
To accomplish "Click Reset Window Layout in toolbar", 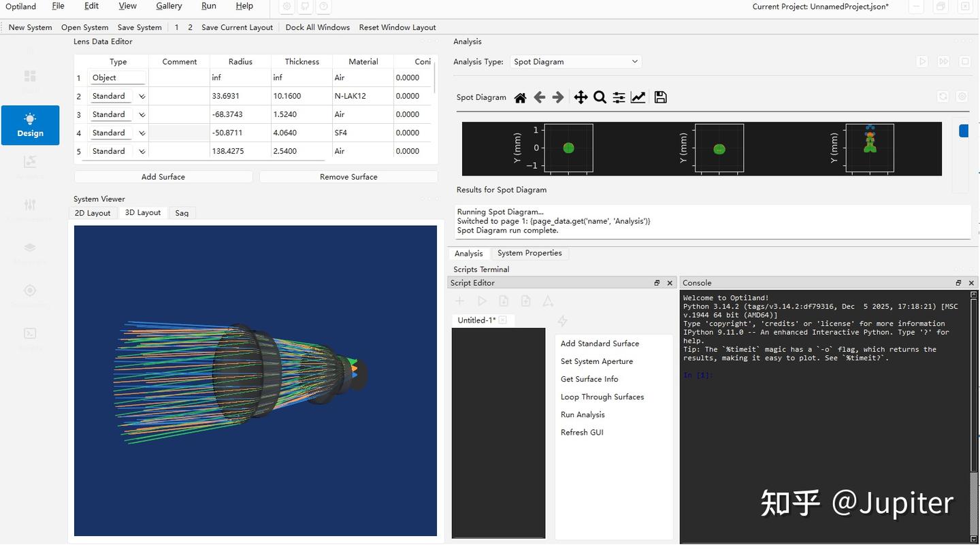I will 397,27.
